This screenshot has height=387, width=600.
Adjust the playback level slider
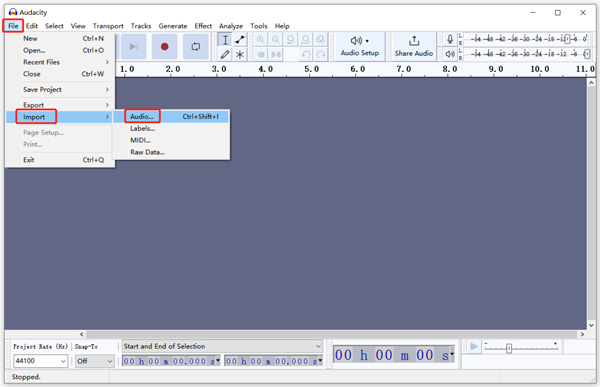pyautogui.click(x=587, y=54)
